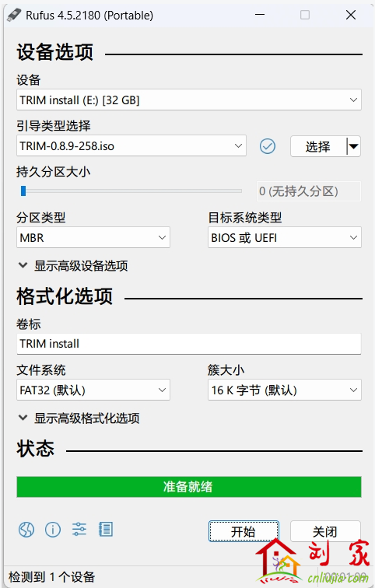Click the checksum checkmark circle icon
The width and height of the screenshot is (375, 588).
[268, 146]
